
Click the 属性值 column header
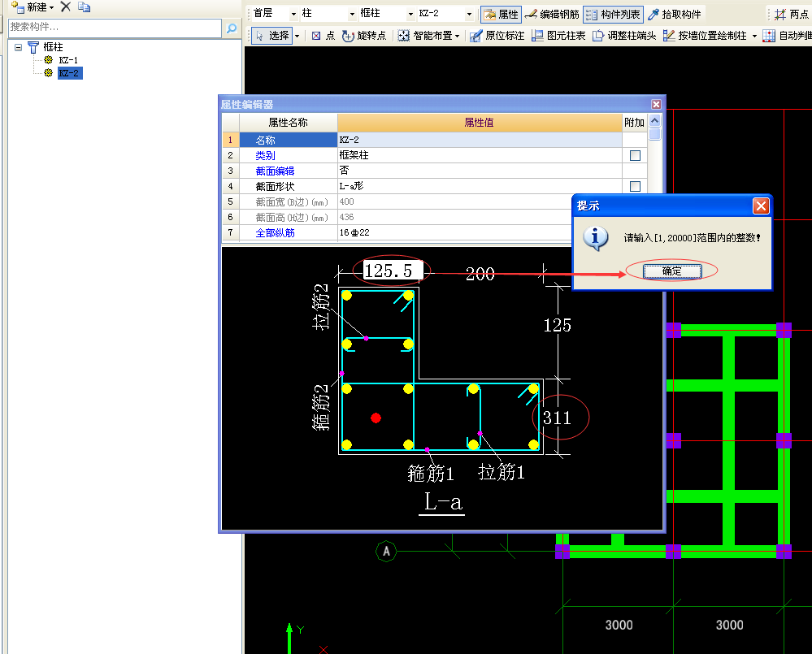[480, 123]
